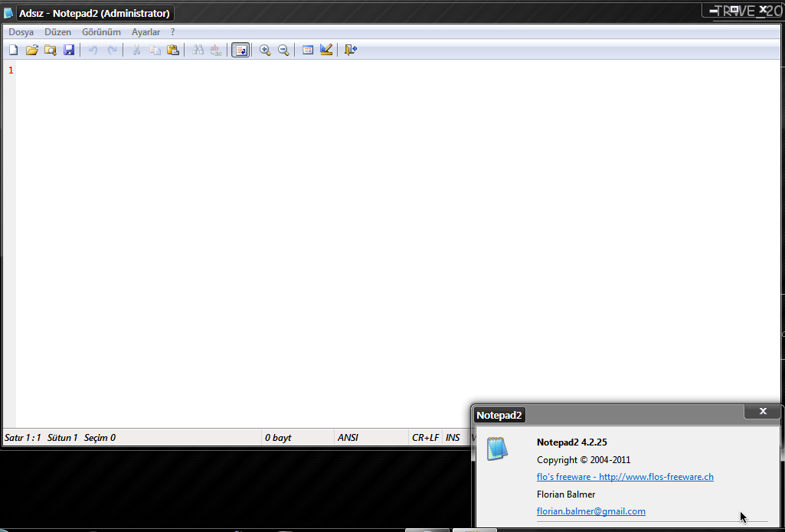Click the Redo arrow in the toolbar
785x532 pixels.
click(x=112, y=50)
